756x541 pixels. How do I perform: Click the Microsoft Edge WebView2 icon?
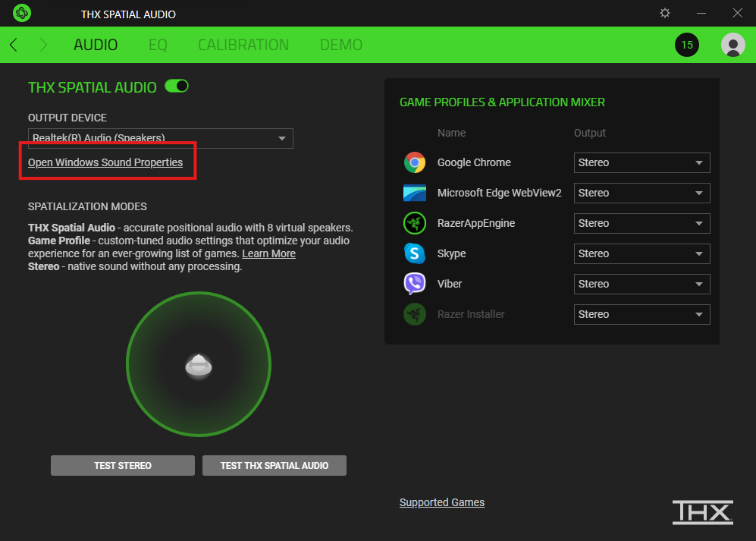(415, 193)
